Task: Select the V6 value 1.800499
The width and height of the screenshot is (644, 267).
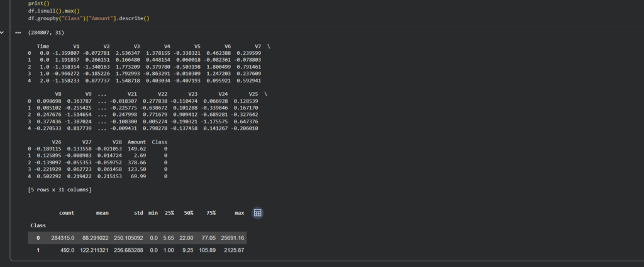Action: 218,67
